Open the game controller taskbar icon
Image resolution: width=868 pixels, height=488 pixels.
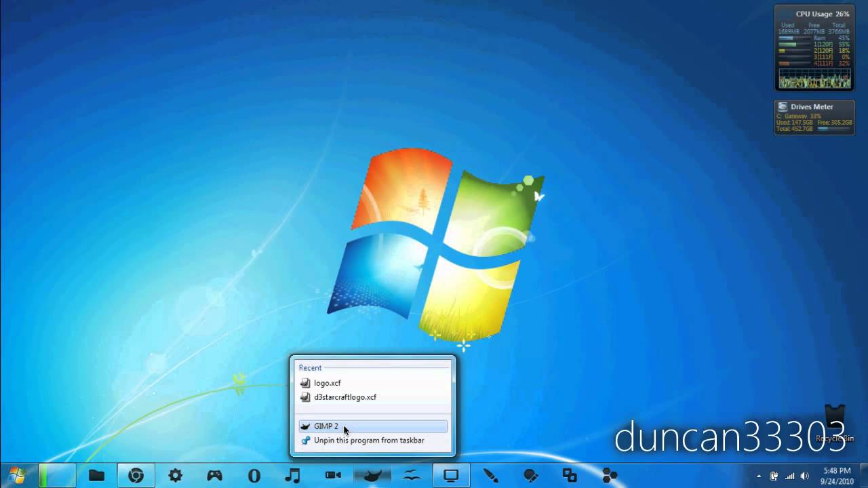[x=214, y=475]
